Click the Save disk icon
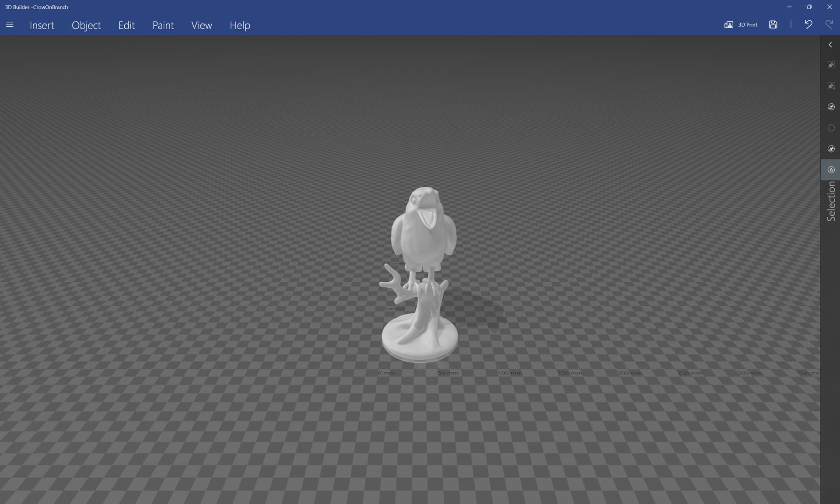 click(x=773, y=25)
